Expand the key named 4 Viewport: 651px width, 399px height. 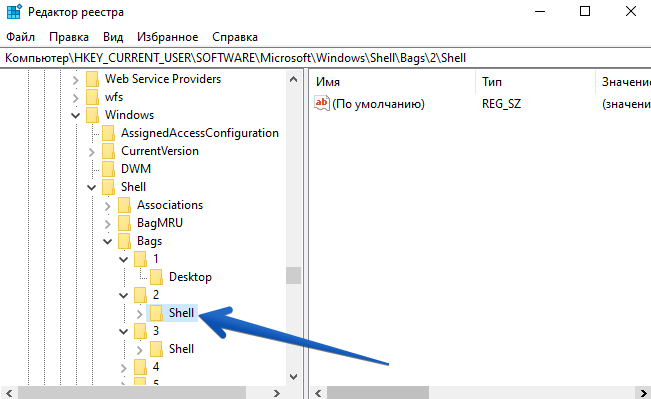point(124,368)
